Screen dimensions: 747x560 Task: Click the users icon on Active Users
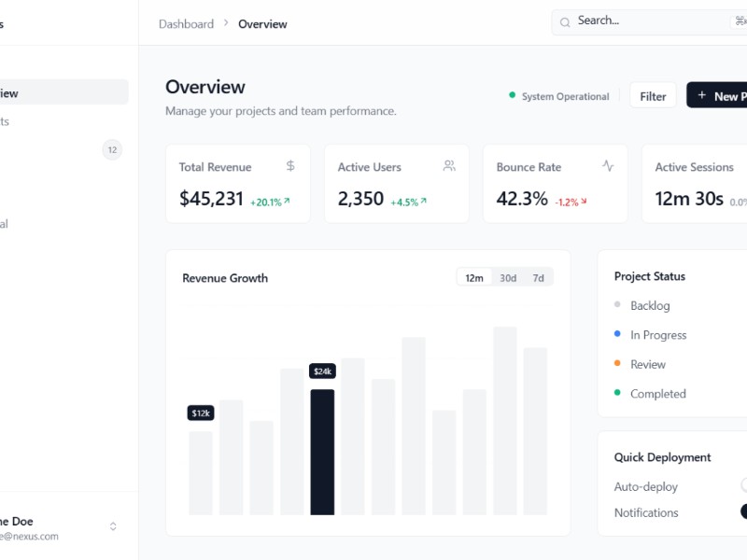point(449,166)
